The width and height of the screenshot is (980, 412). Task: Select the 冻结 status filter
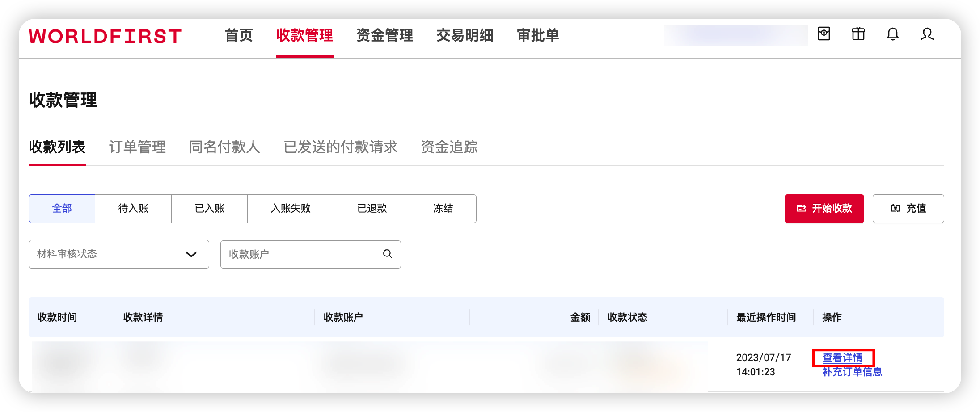(443, 208)
